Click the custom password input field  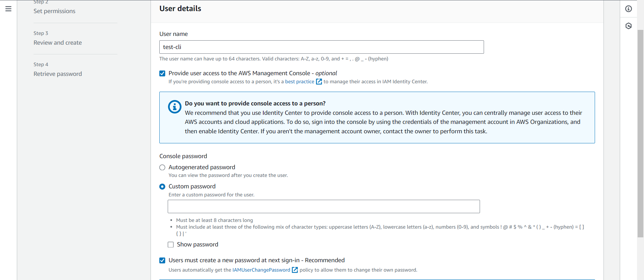click(324, 206)
